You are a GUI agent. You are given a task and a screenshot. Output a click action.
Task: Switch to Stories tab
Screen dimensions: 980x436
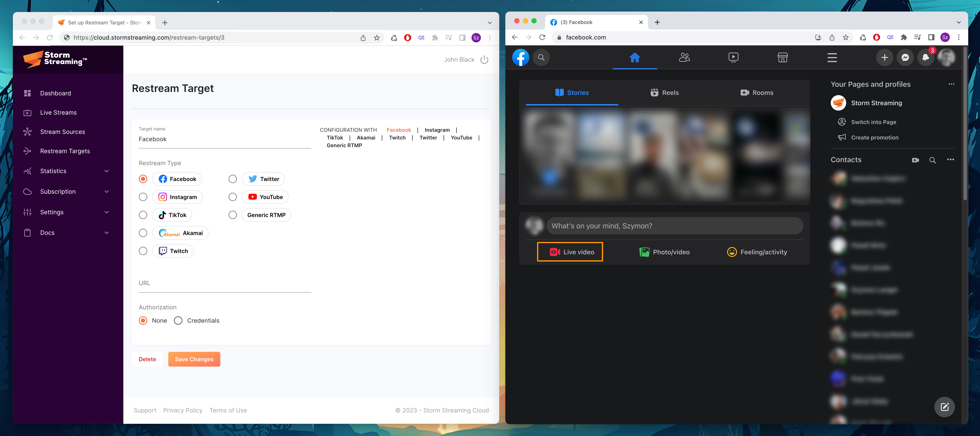pos(572,93)
